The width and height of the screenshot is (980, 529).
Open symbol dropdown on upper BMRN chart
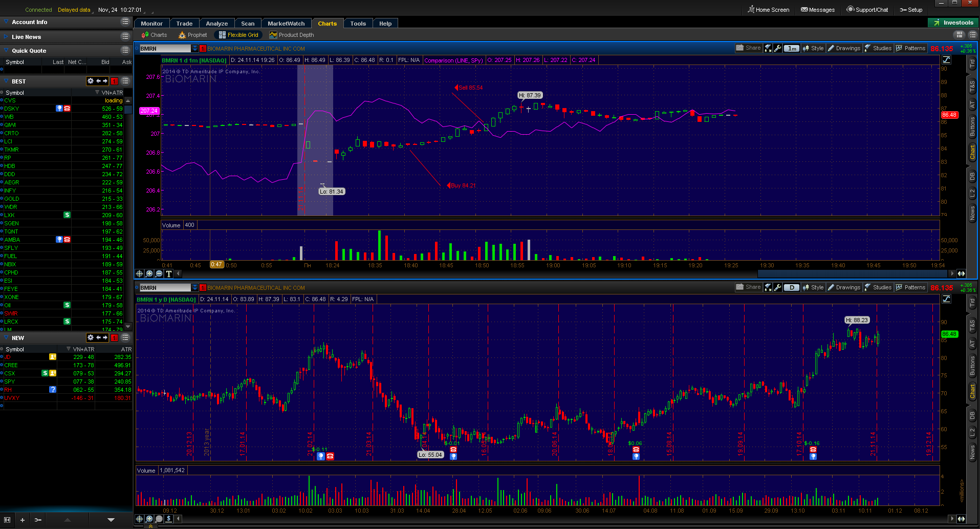click(x=195, y=49)
